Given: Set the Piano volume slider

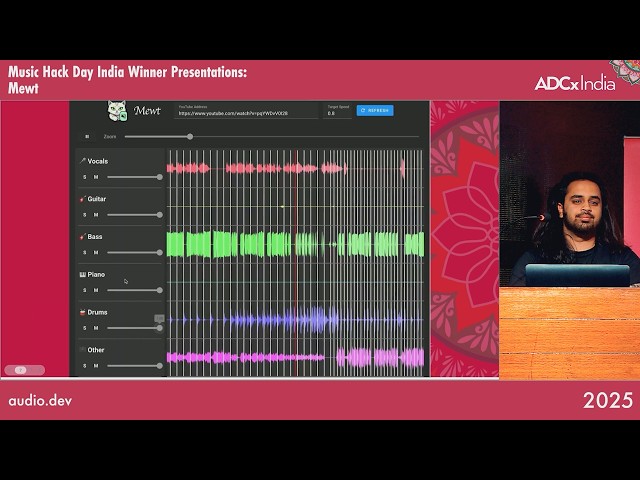Looking at the screenshot, I should [x=135, y=290].
